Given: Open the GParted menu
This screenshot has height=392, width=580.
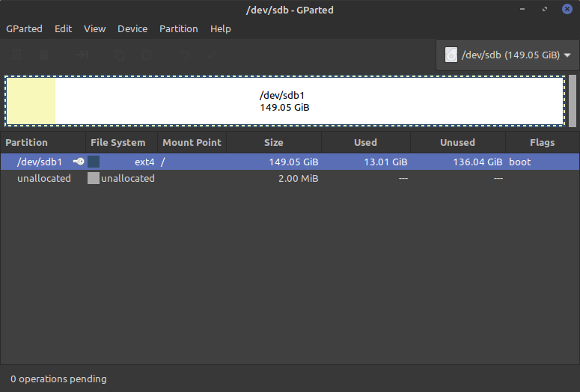Looking at the screenshot, I should (24, 29).
